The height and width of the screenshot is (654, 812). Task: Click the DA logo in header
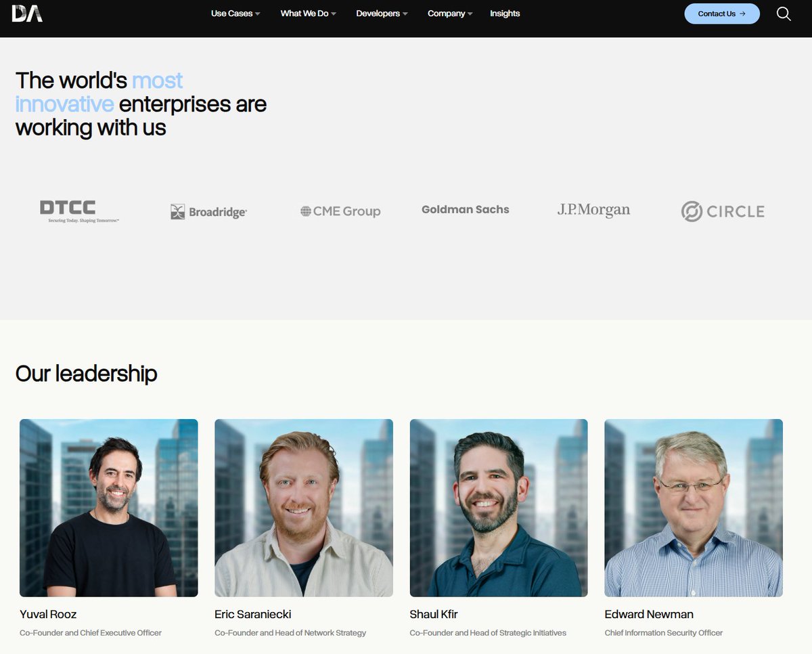(27, 13)
